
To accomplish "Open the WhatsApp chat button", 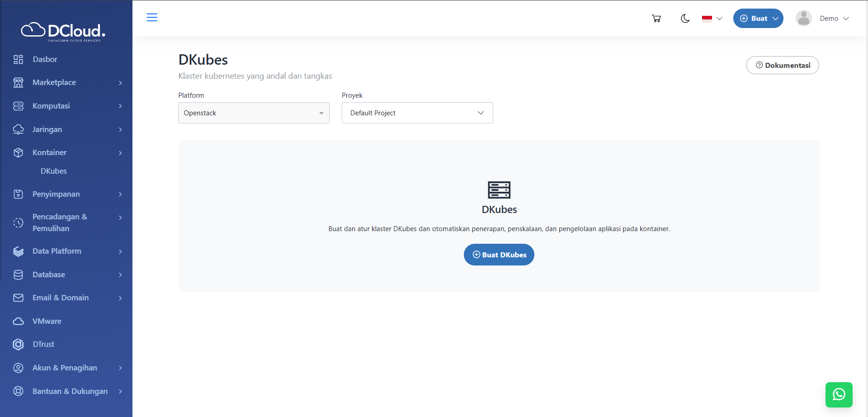I will coord(839,394).
